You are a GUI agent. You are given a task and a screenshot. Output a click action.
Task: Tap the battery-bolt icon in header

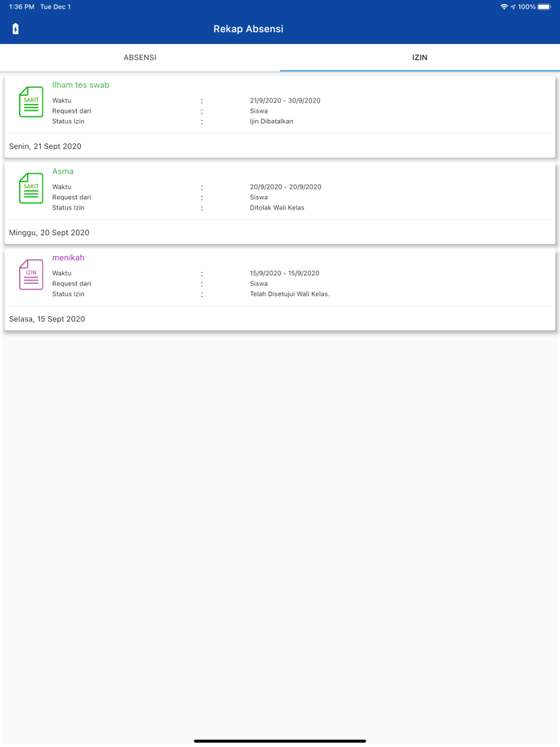15,30
